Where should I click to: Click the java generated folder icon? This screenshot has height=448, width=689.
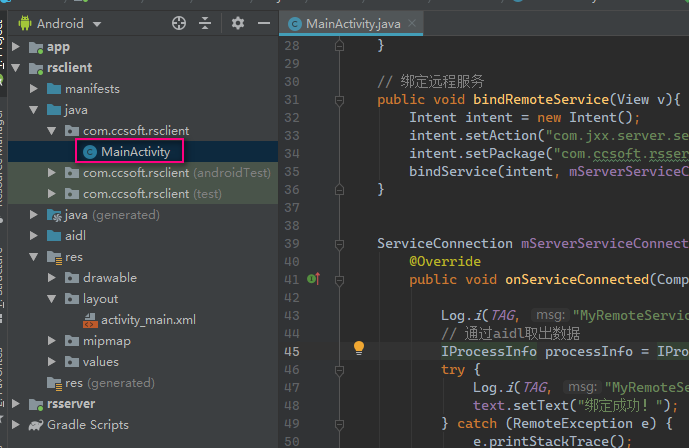coord(54,215)
